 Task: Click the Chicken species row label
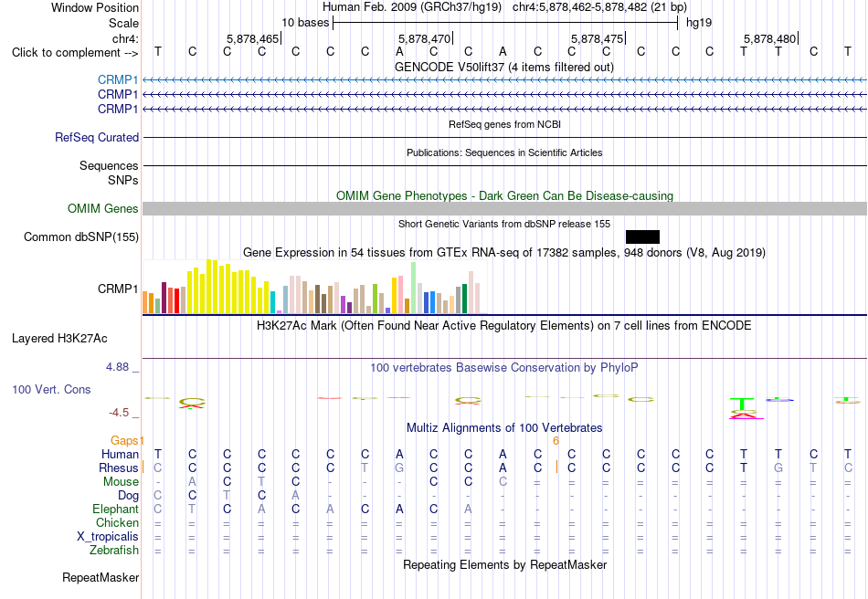click(117, 522)
